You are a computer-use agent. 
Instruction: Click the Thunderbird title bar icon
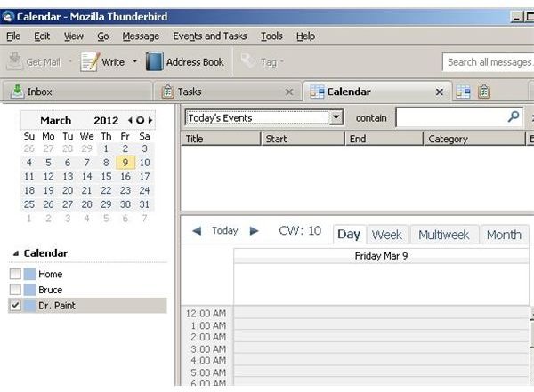coord(7,16)
